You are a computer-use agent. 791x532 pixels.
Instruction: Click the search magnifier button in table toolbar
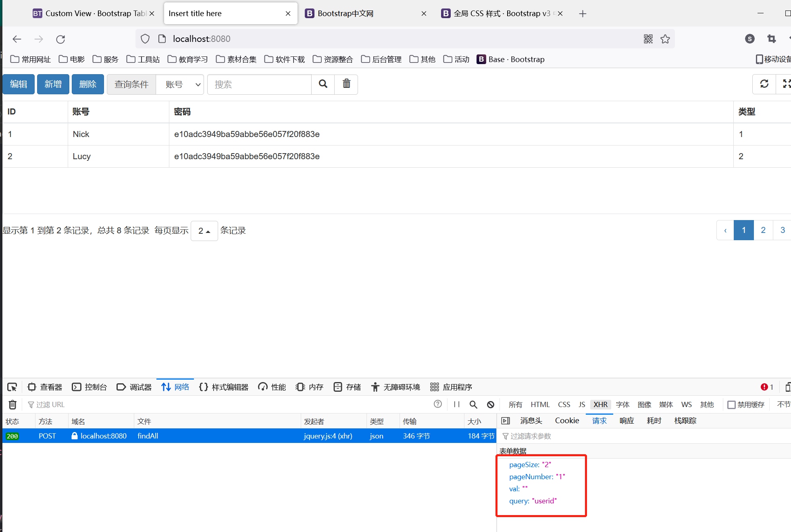[323, 84]
